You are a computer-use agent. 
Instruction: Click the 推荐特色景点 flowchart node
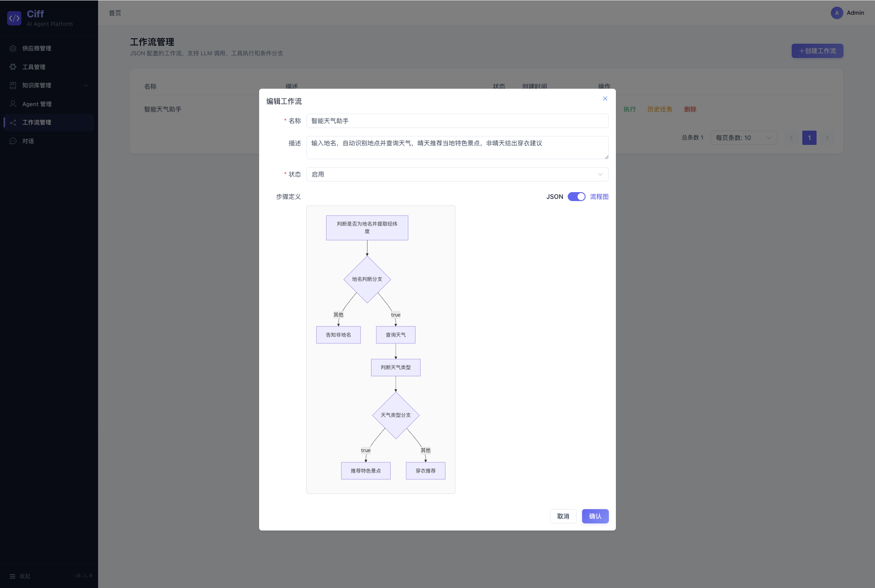[366, 471]
